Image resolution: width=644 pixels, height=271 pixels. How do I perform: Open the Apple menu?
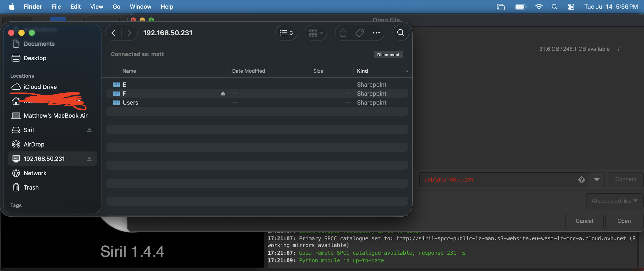[12, 7]
